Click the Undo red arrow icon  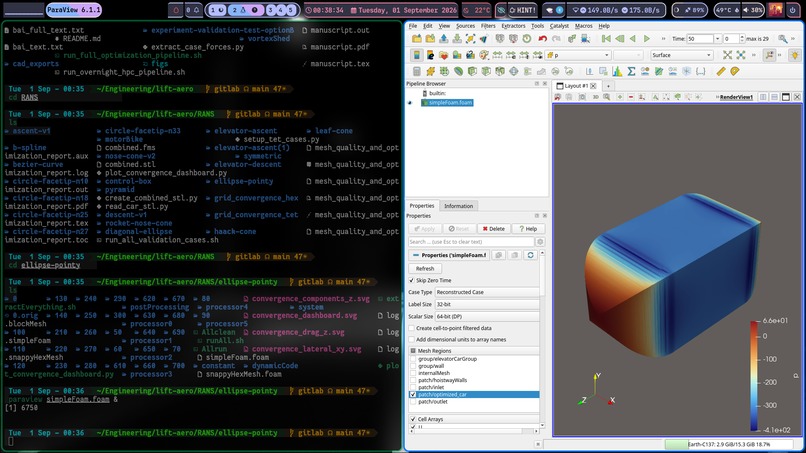coord(543,39)
